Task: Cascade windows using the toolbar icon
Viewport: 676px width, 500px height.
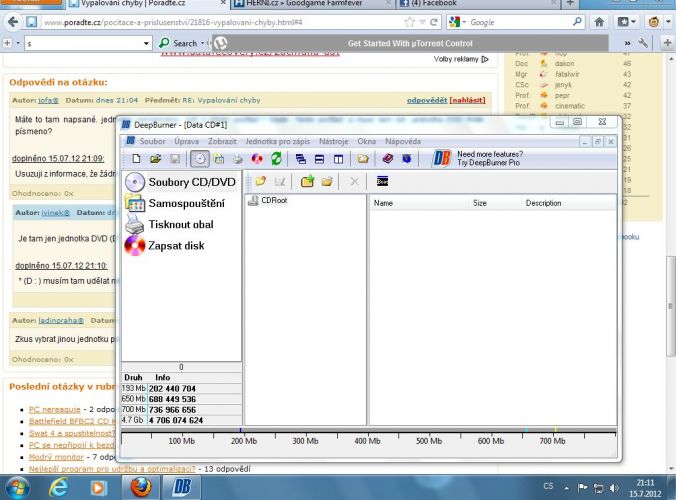Action: (300, 159)
